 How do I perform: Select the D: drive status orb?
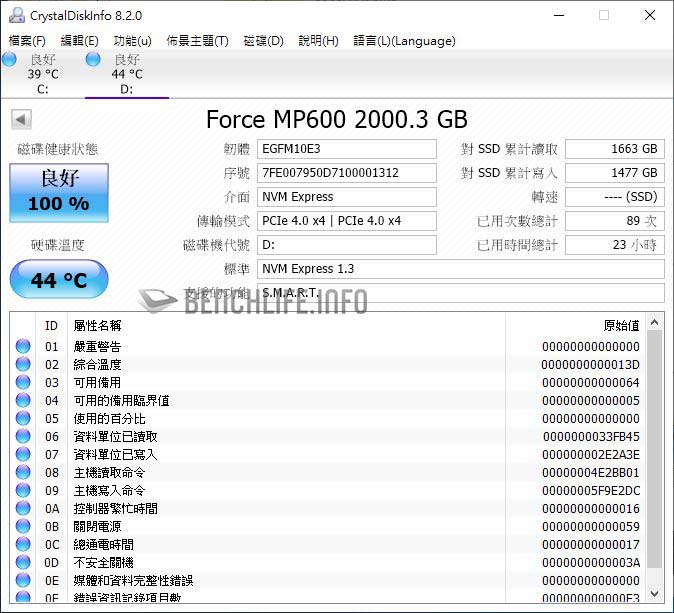[x=94, y=60]
